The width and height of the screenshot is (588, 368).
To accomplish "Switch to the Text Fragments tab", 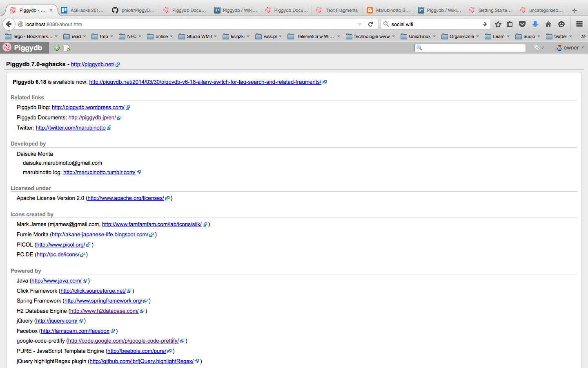I will coord(337,10).
